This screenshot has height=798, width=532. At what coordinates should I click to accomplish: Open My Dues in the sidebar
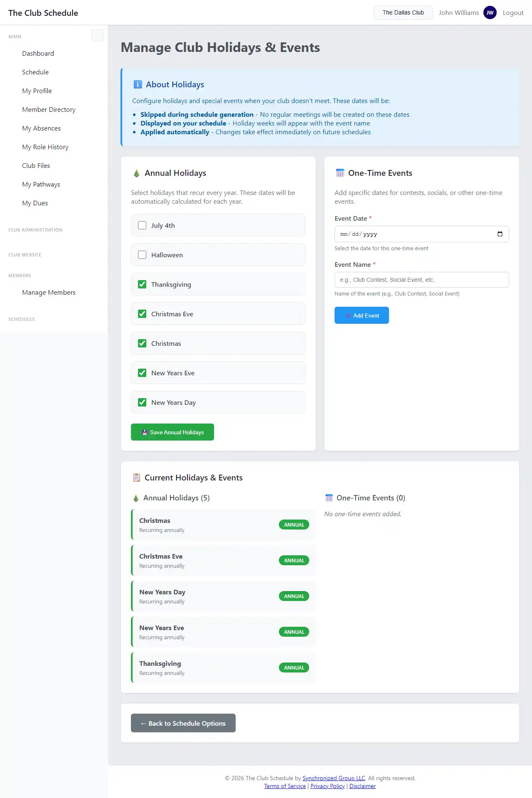tap(35, 203)
